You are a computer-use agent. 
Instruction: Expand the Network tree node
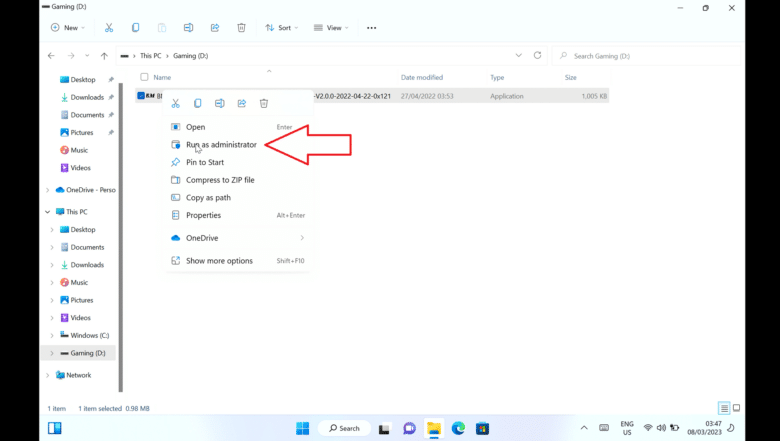point(48,376)
